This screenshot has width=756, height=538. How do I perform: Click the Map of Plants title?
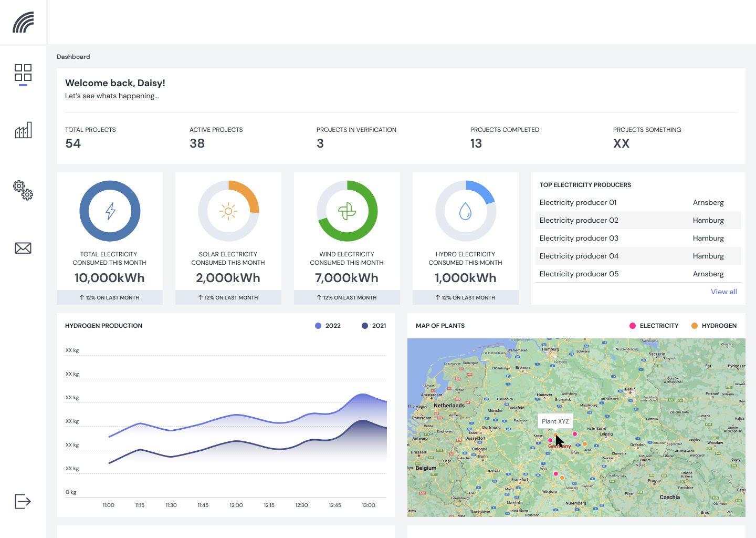point(440,326)
